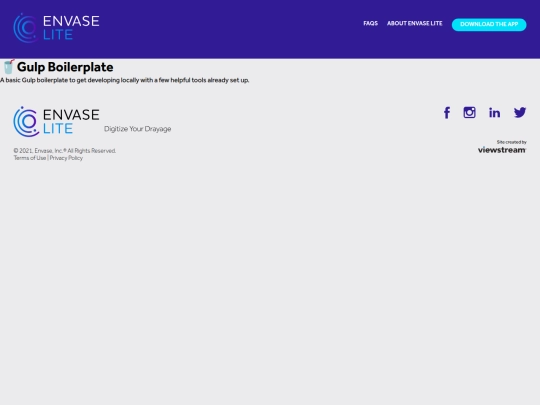Click the footer Envase Lite logo
Viewport: 540px width, 405px height.
point(56,121)
